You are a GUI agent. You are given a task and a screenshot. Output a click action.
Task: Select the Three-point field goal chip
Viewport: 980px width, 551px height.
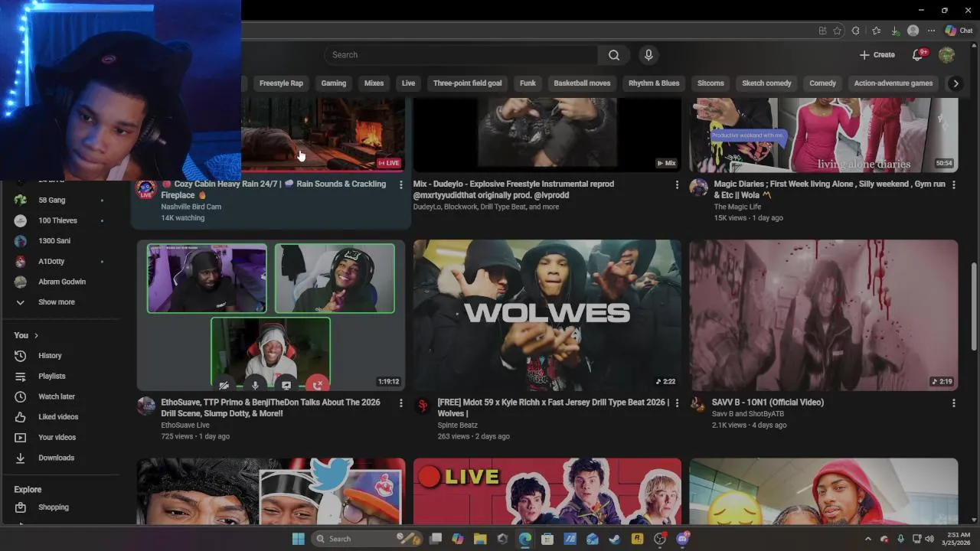(468, 83)
